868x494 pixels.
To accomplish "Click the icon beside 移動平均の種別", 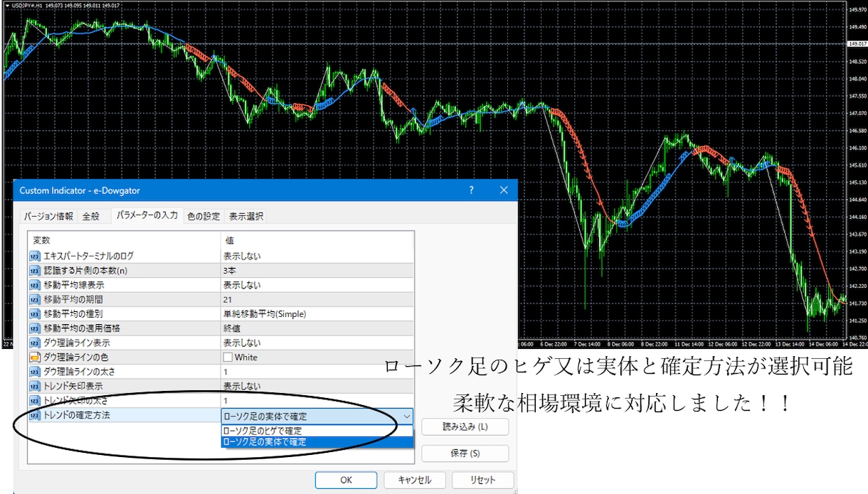I will coord(35,313).
